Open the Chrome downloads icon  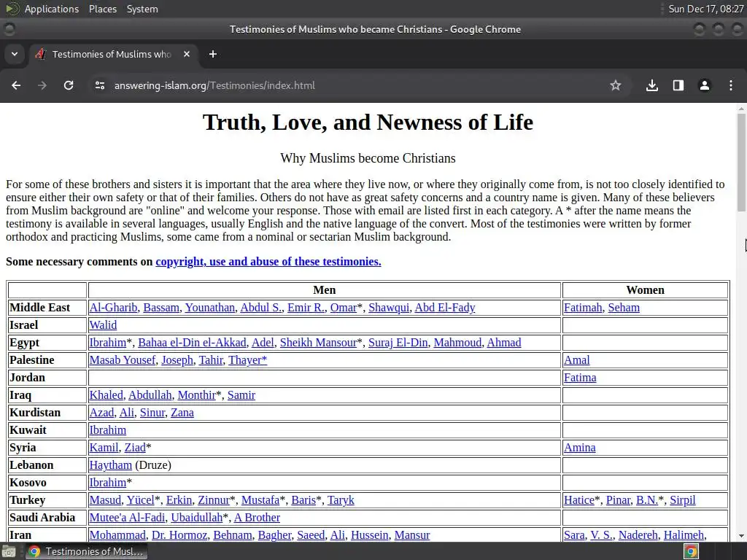652,85
